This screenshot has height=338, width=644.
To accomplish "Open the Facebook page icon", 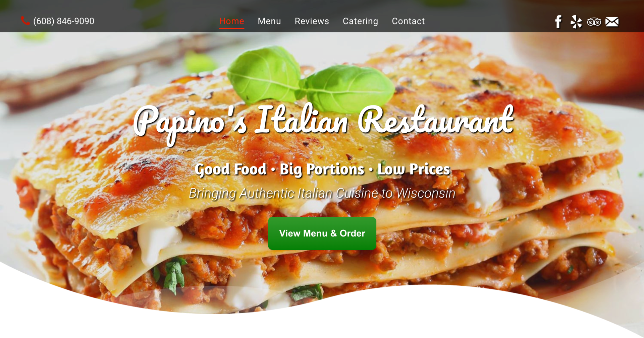I will click(558, 21).
